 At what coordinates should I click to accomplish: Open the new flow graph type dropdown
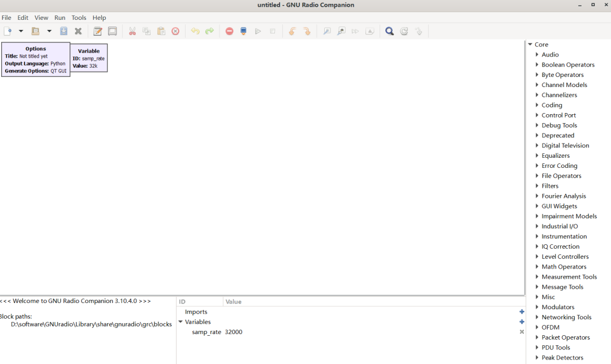coord(21,31)
